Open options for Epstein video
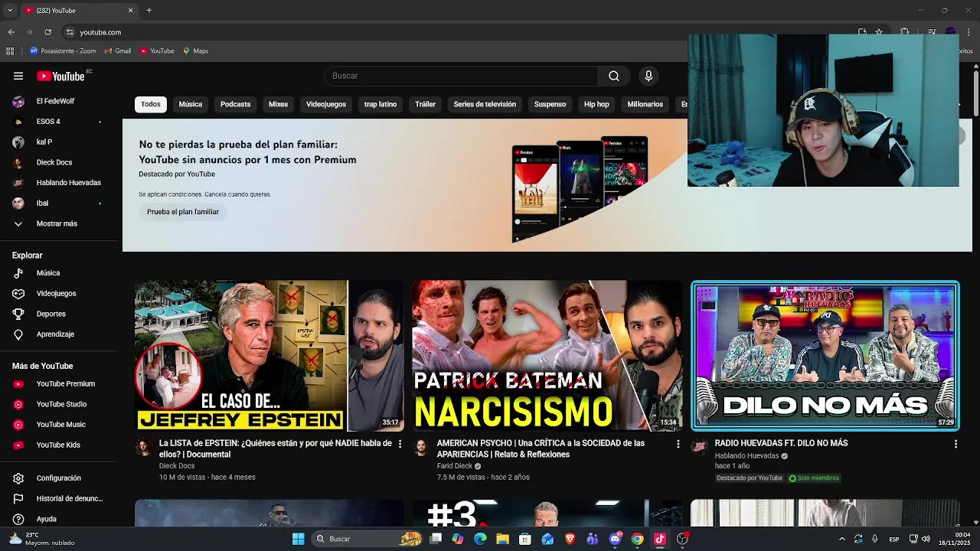 point(400,444)
